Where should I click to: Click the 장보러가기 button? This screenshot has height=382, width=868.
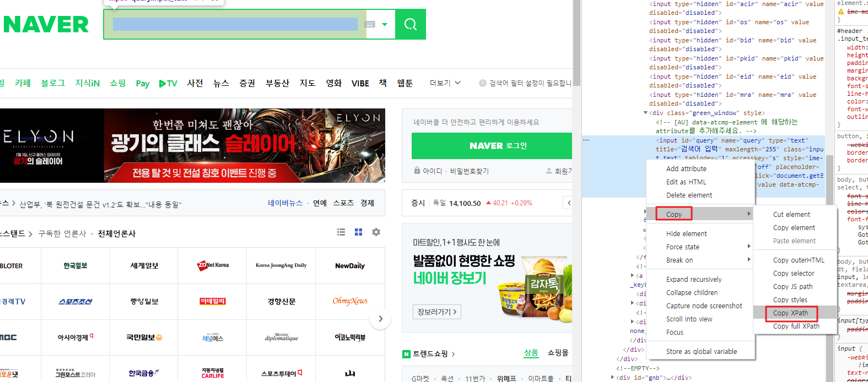click(437, 312)
